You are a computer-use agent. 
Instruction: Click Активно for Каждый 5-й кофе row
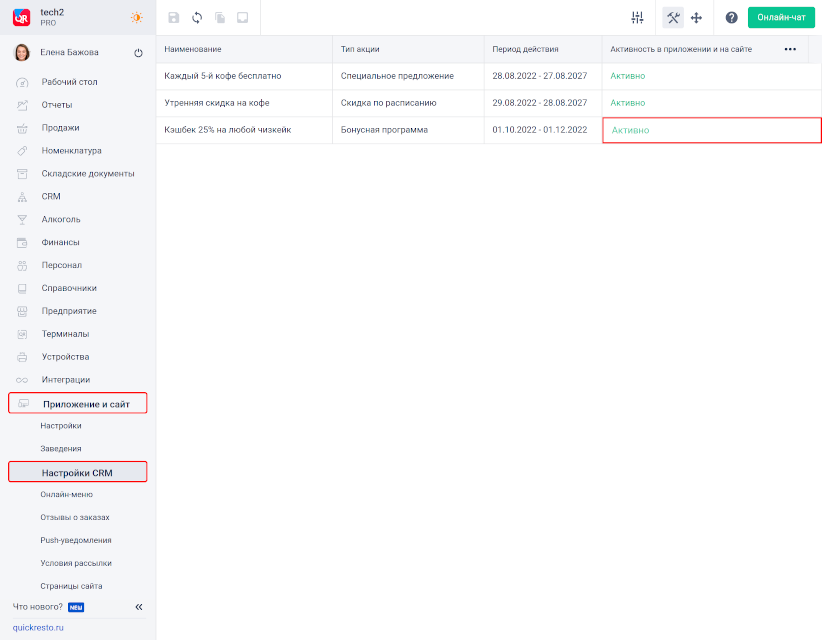tap(628, 76)
